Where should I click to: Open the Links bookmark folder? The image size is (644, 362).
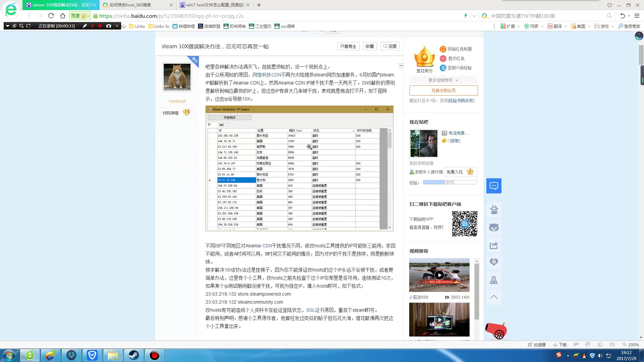click(137, 26)
